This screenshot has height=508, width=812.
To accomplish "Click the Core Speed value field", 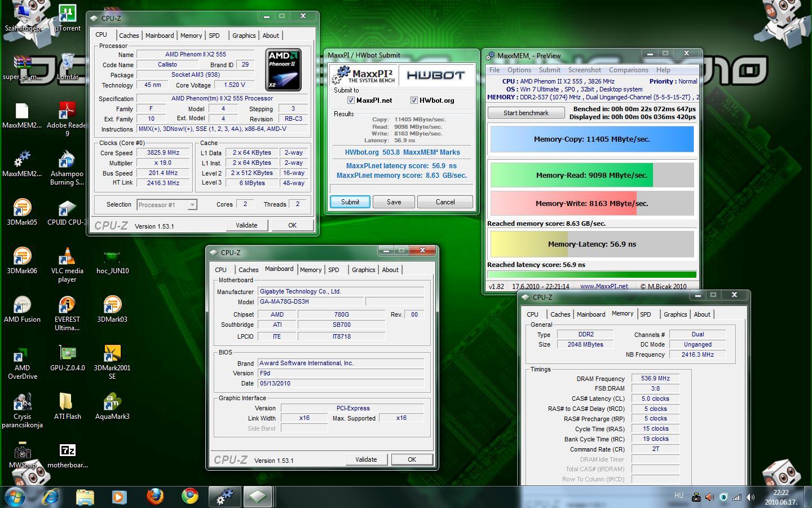I will tap(163, 153).
